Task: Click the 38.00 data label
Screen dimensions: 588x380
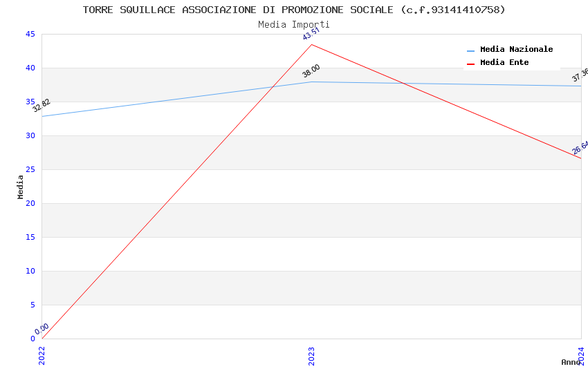Action: click(311, 70)
